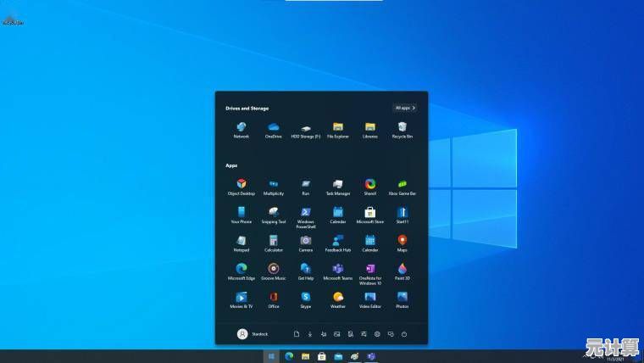Open Microsoft Edge from the taskbar
Image resolution: width=644 pixels, height=363 pixels.
[289, 356]
